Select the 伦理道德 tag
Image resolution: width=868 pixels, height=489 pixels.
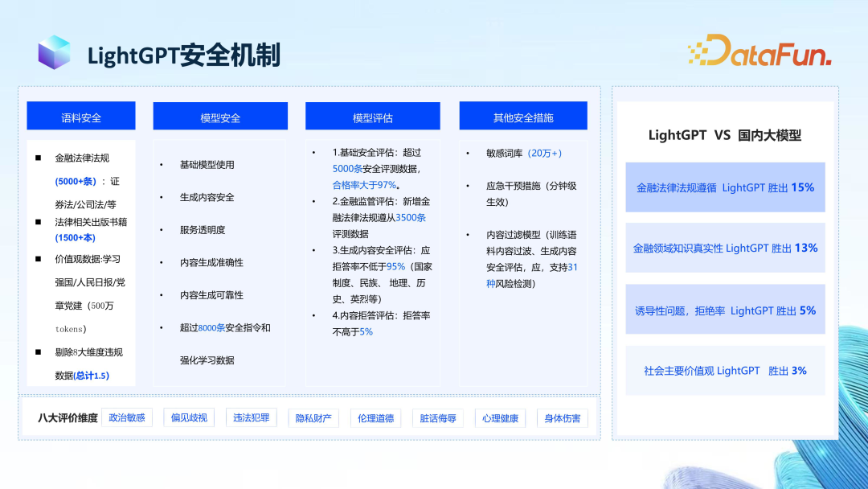pyautogui.click(x=375, y=418)
